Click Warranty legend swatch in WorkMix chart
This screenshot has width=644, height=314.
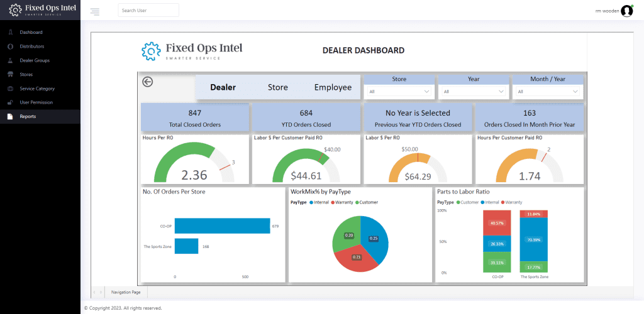[x=333, y=202]
